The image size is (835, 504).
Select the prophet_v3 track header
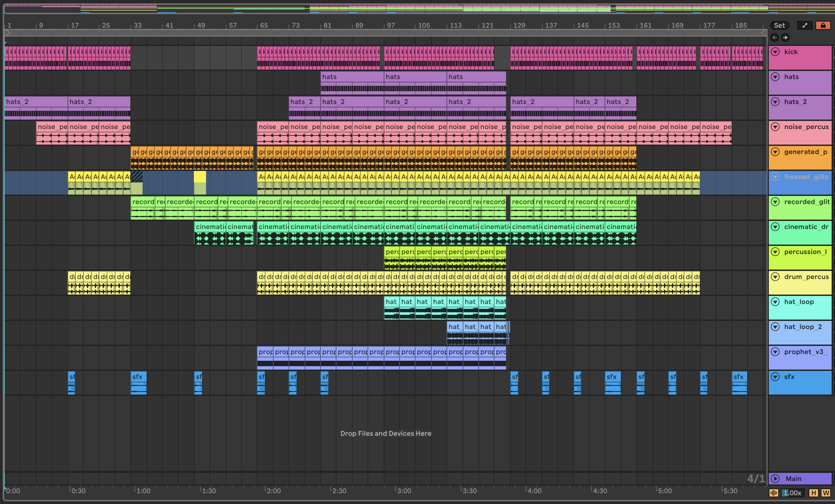(805, 352)
